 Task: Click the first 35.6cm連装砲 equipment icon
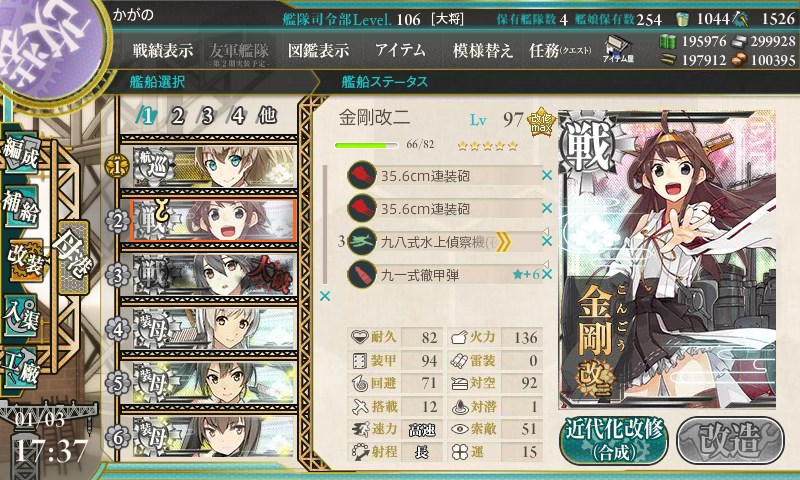[x=362, y=175]
